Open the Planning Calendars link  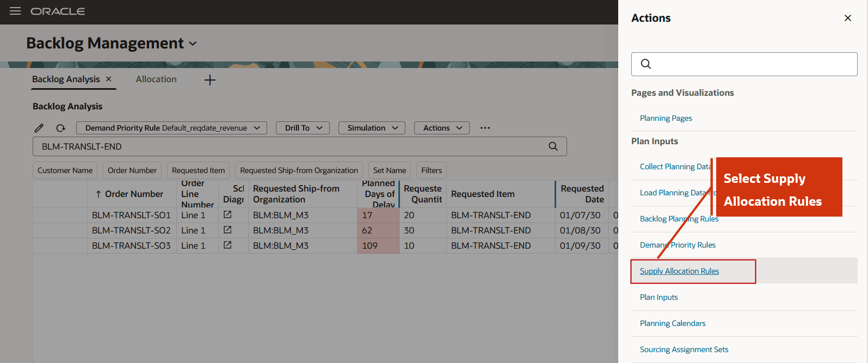673,323
